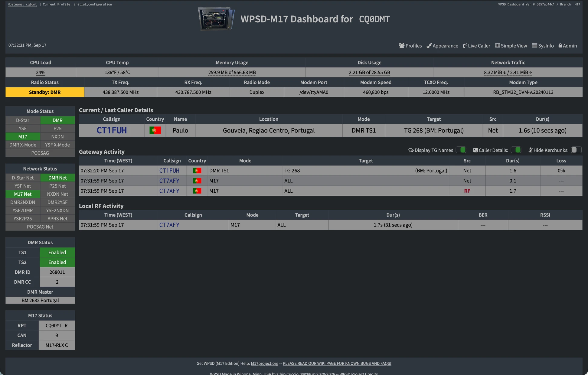Open the large CT1FUH callsign in Last Caller Details
The height and width of the screenshot is (375, 588).
[112, 130]
